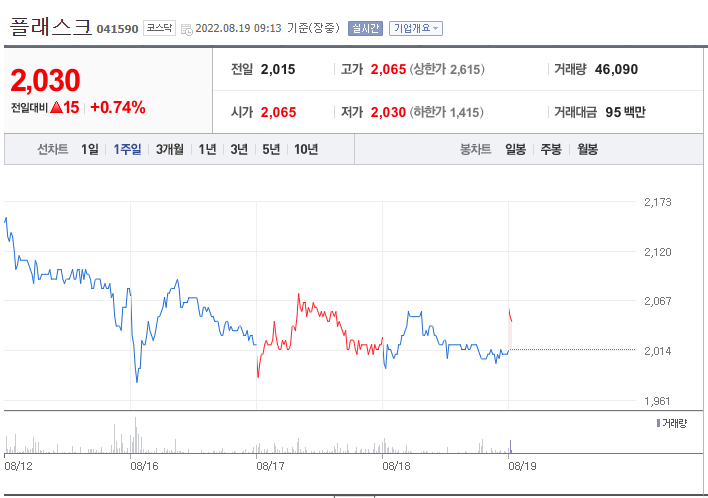Select the 3개월 line chart period
This screenshot has height=498, width=708.
click(170, 149)
